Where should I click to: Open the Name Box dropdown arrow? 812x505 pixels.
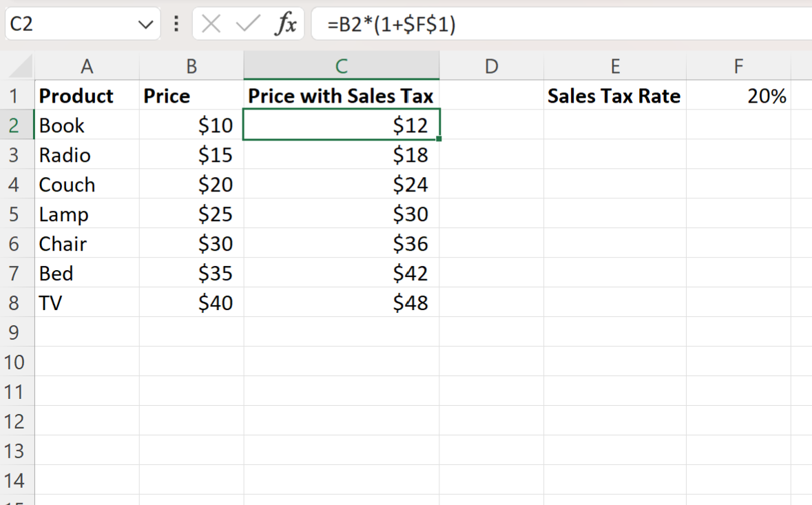click(x=145, y=23)
